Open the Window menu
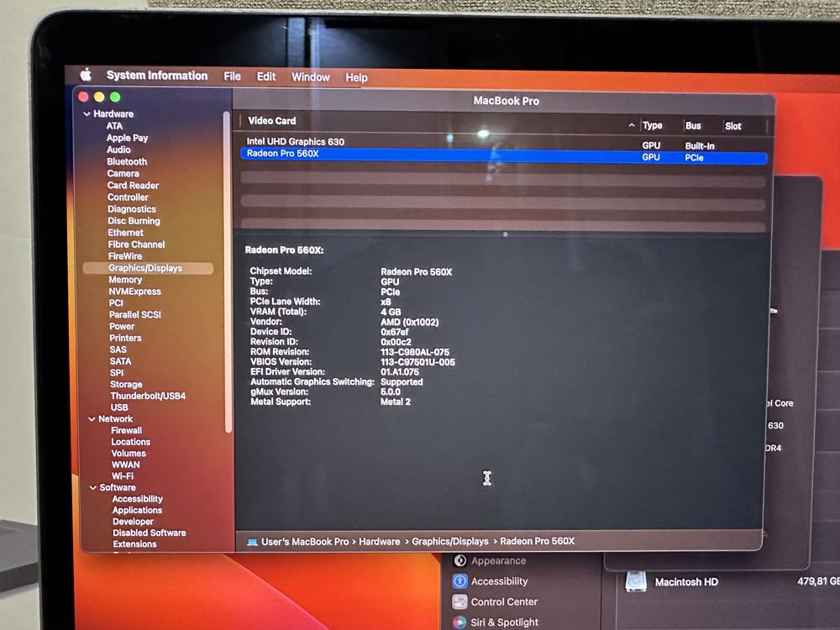840x630 pixels. 310,77
